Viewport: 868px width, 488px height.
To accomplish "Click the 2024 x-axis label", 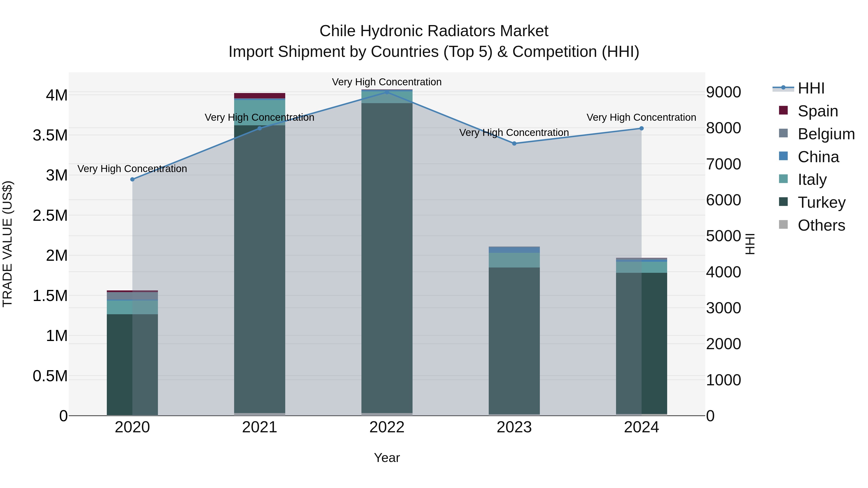I will point(642,427).
